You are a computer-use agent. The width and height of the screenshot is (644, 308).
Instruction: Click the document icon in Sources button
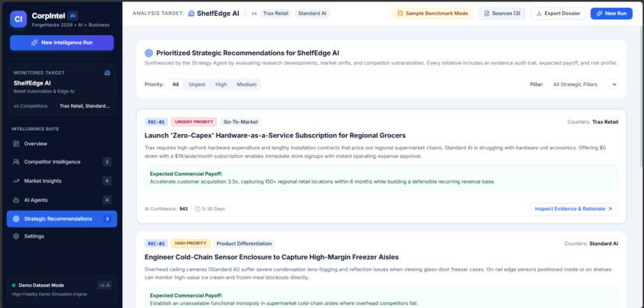point(487,14)
